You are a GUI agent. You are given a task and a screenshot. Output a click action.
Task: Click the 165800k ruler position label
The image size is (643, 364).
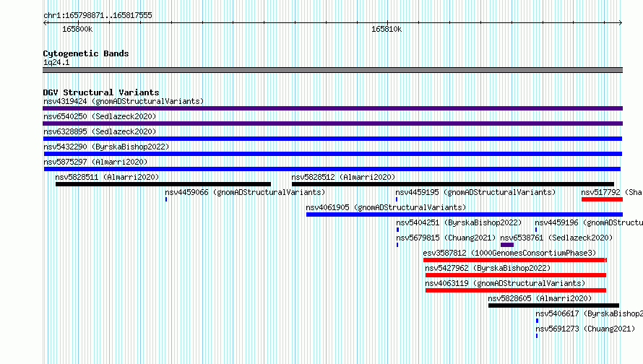click(77, 29)
